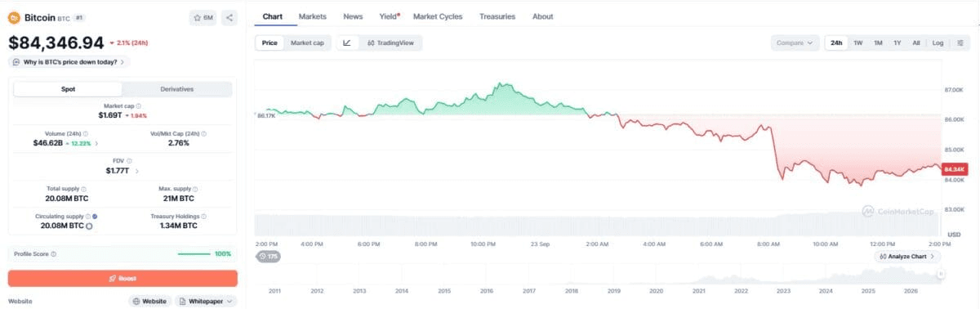
Task: Click 2016 on the year range timeline
Action: 486,291
